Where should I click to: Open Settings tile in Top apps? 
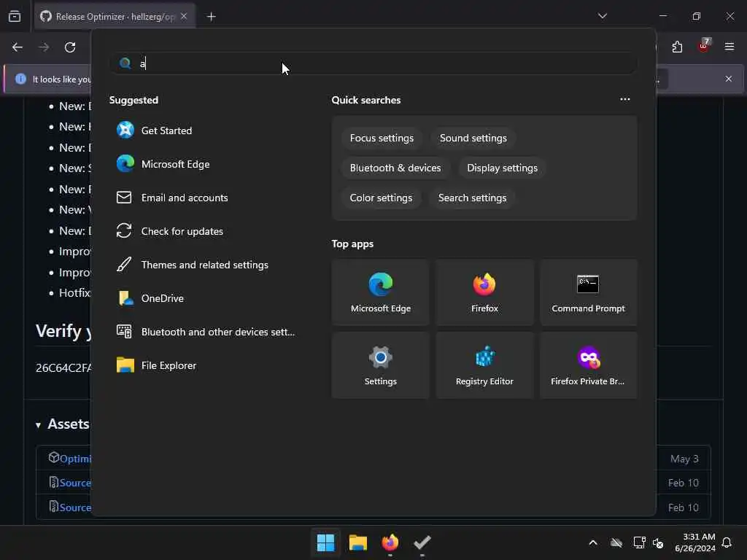coord(381,365)
